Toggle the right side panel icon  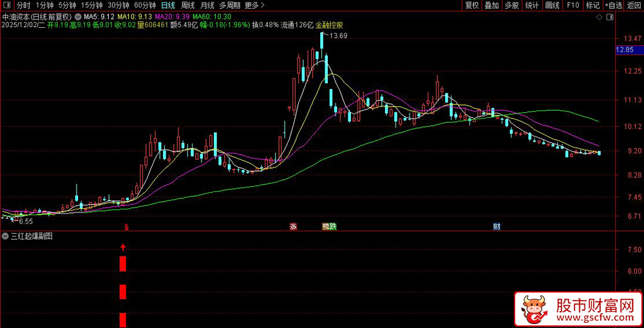point(610,17)
